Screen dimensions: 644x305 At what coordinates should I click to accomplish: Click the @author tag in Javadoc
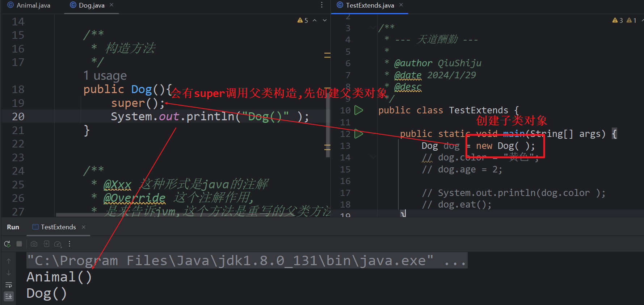(x=413, y=63)
